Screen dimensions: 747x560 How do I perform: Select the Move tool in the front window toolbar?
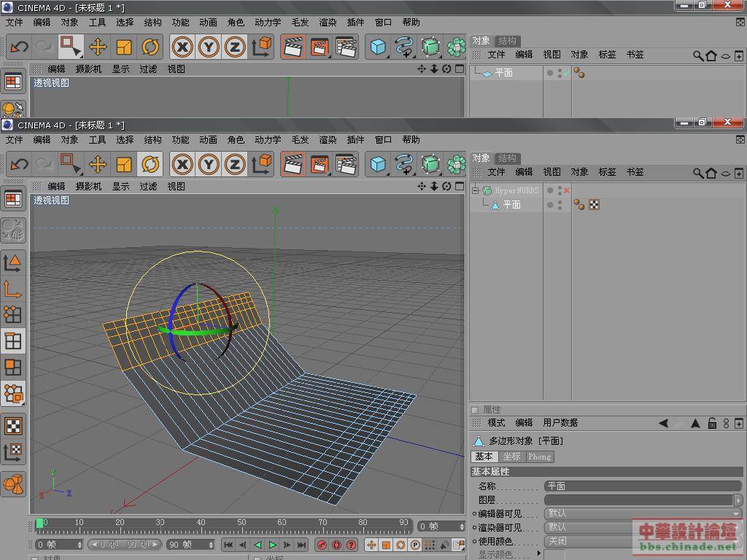(98, 164)
